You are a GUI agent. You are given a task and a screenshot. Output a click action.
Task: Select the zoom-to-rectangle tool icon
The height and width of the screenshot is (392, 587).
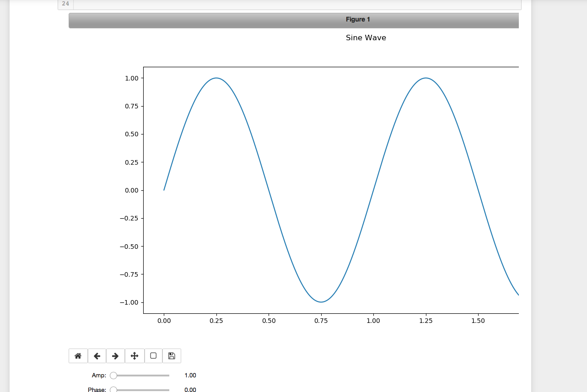tap(153, 355)
